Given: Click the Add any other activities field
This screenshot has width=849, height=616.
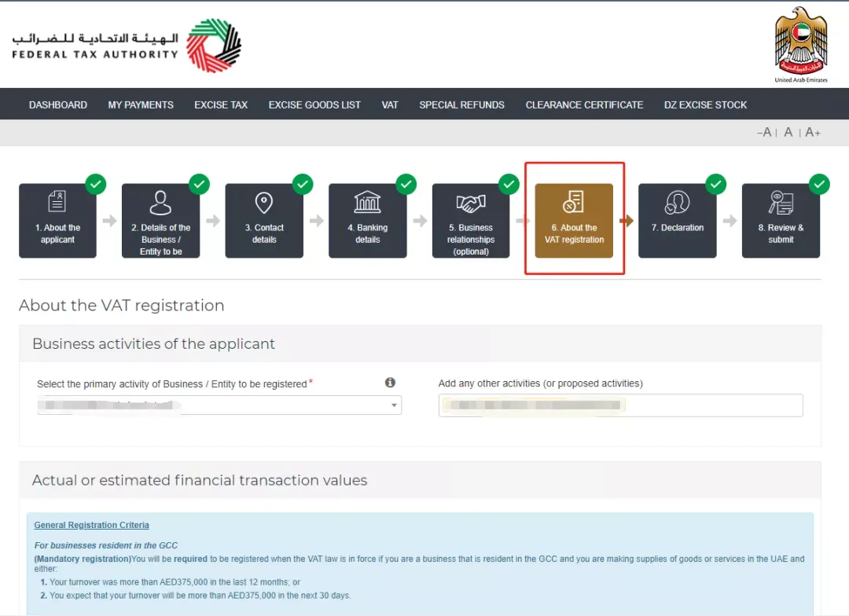Looking at the screenshot, I should tap(620, 405).
